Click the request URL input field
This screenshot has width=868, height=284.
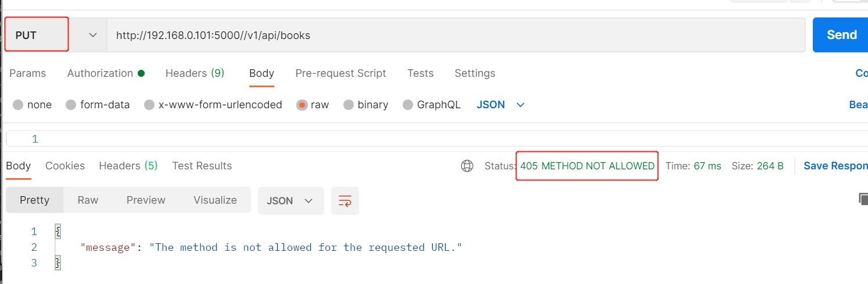(453, 35)
